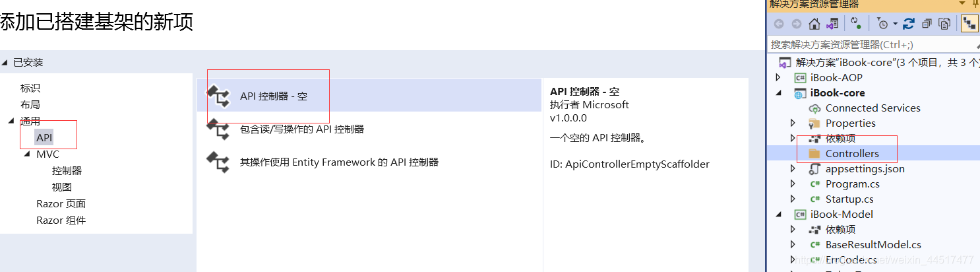The width and height of the screenshot is (980, 272).
Task: Select 控制器 under MVC
Action: coord(67,170)
